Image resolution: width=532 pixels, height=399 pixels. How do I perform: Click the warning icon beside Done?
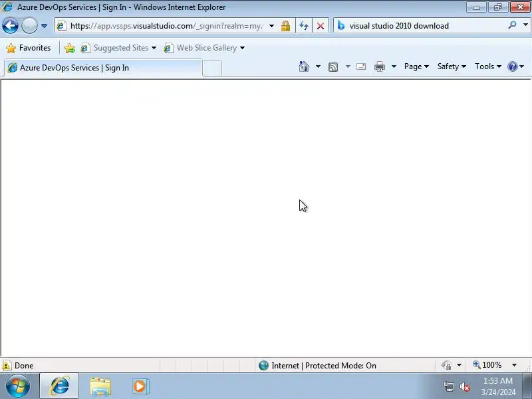click(x=7, y=365)
